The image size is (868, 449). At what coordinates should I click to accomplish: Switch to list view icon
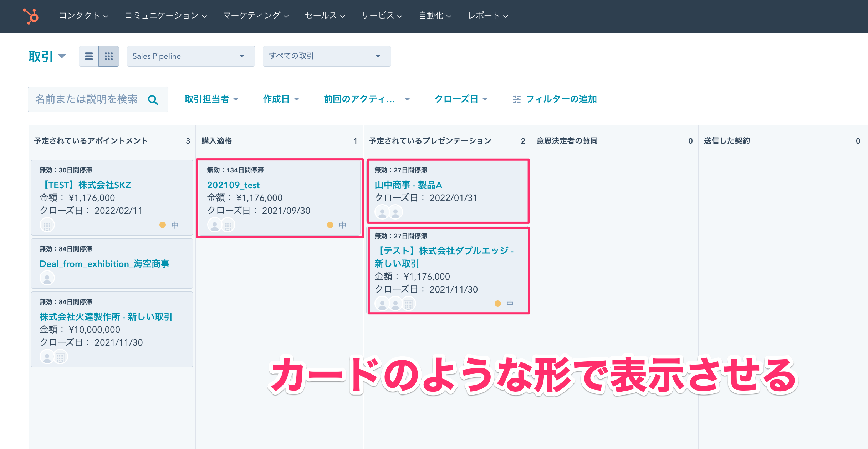point(89,56)
